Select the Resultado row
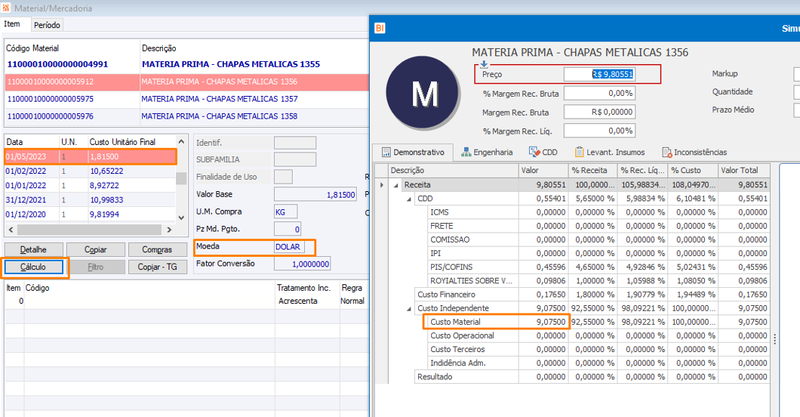The width and height of the screenshot is (800, 417). click(x=592, y=377)
